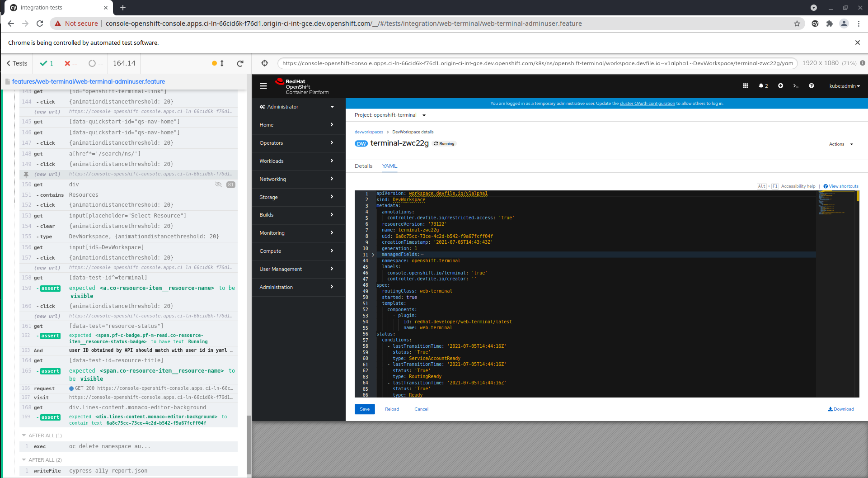
Task: Toggle Cypress auto-scrolling arrows icon
Action: (x=222, y=63)
